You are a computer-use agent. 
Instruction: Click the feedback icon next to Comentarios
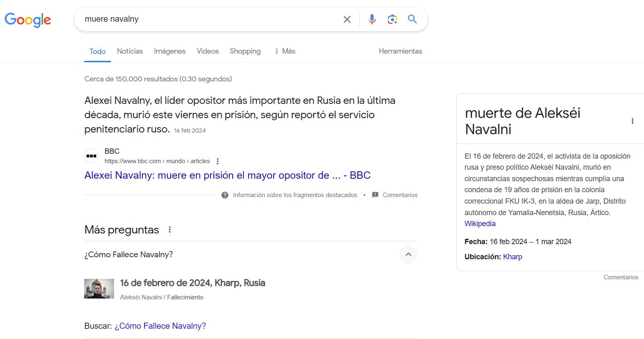pyautogui.click(x=375, y=195)
